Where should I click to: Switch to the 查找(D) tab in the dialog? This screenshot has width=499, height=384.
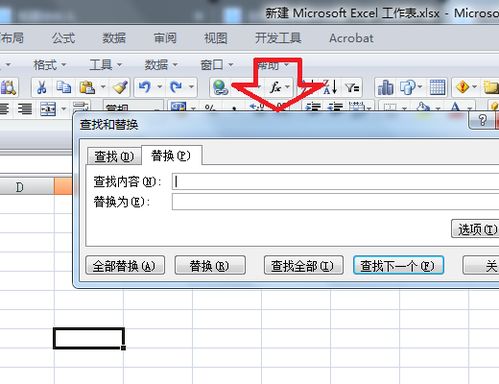click(114, 156)
